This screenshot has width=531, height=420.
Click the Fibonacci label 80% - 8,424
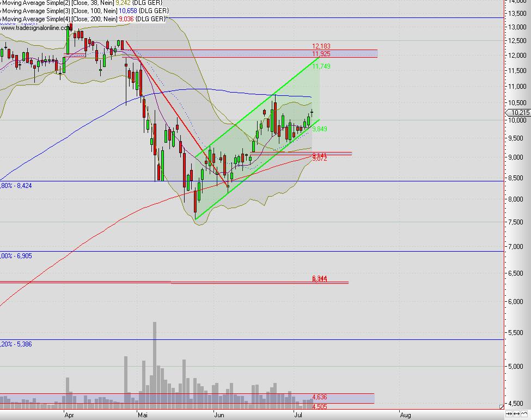pyautogui.click(x=16, y=186)
